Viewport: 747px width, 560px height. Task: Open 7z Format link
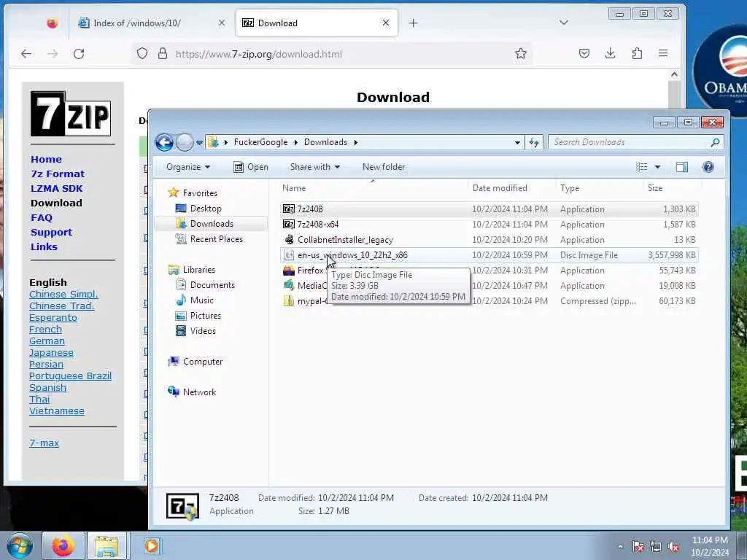tap(58, 174)
